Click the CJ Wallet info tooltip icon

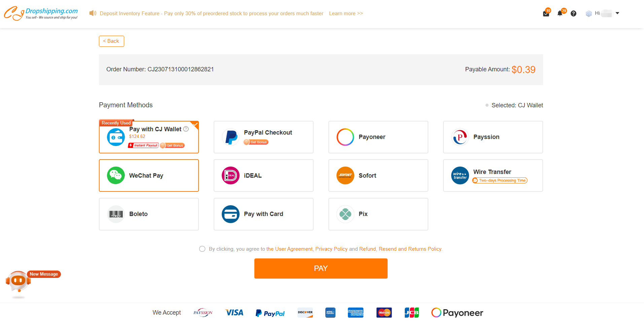tap(186, 129)
